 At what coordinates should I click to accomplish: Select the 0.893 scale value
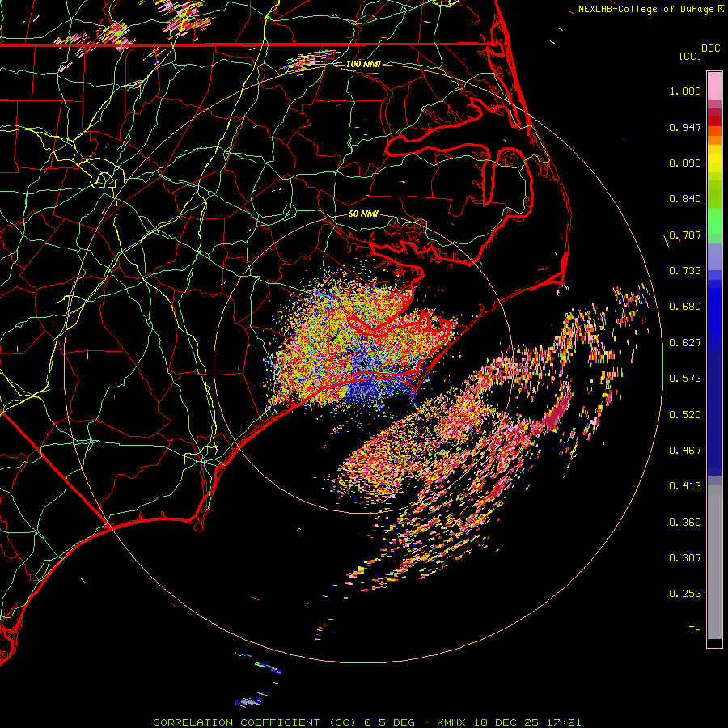coord(685,163)
